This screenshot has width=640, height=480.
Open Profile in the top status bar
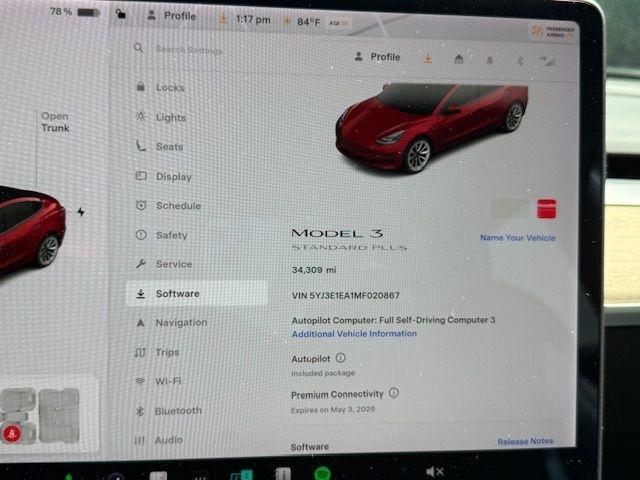(172, 16)
